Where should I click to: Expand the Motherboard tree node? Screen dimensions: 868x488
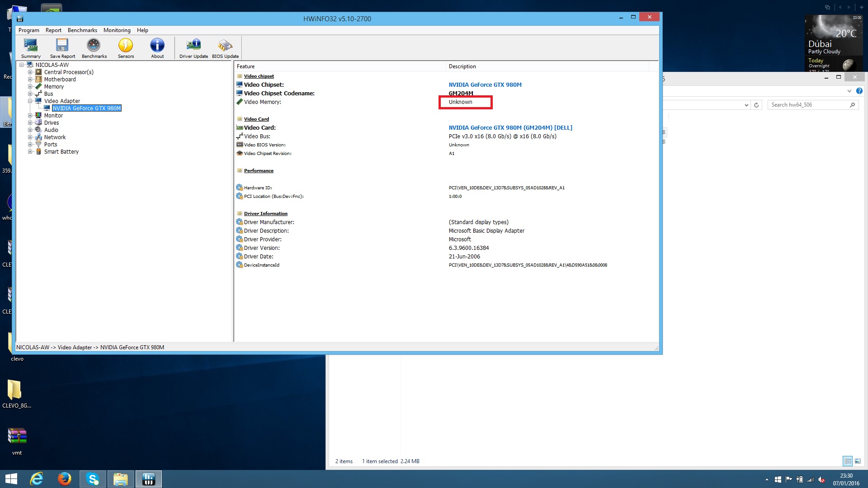[30, 79]
